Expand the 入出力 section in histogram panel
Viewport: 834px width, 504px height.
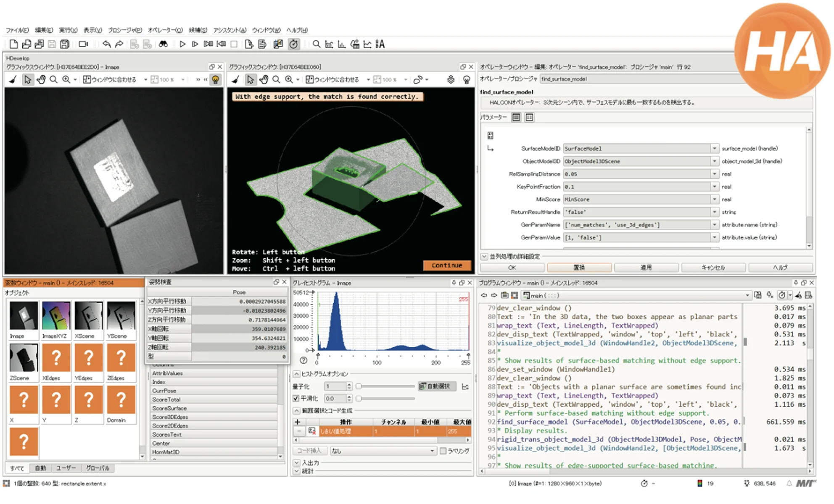pos(297,462)
